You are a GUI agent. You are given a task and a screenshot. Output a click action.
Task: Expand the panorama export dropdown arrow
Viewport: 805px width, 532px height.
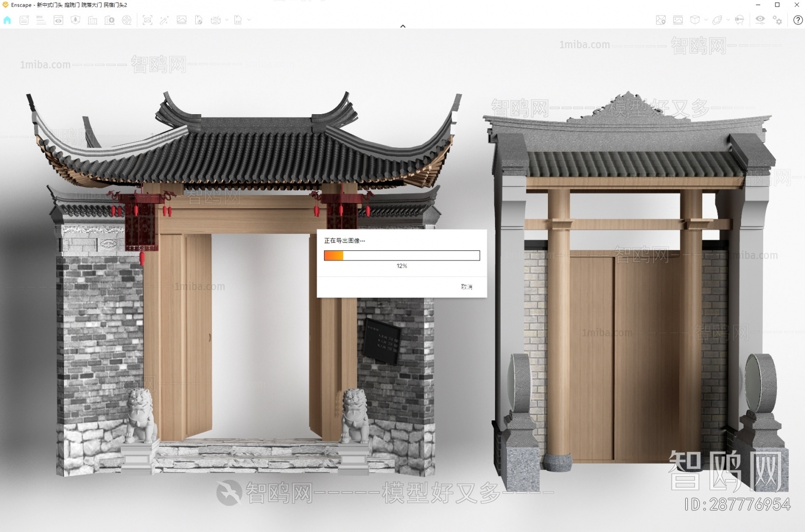tap(226, 20)
